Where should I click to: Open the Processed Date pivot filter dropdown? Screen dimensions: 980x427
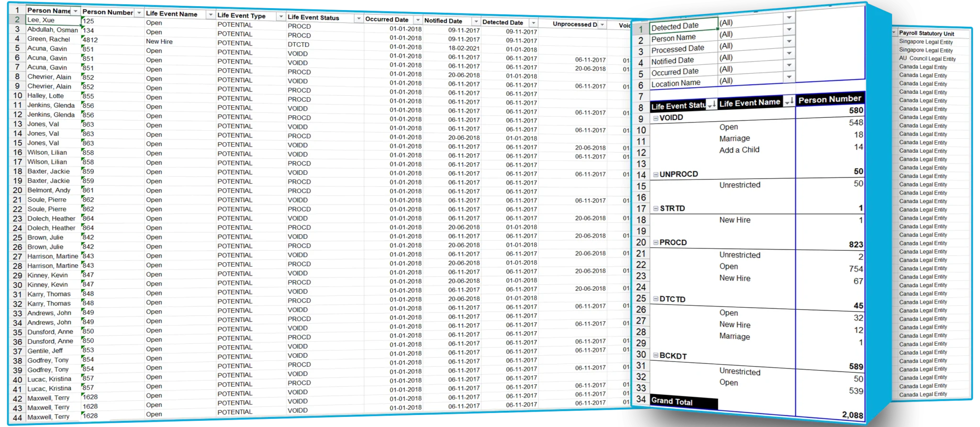click(x=789, y=41)
